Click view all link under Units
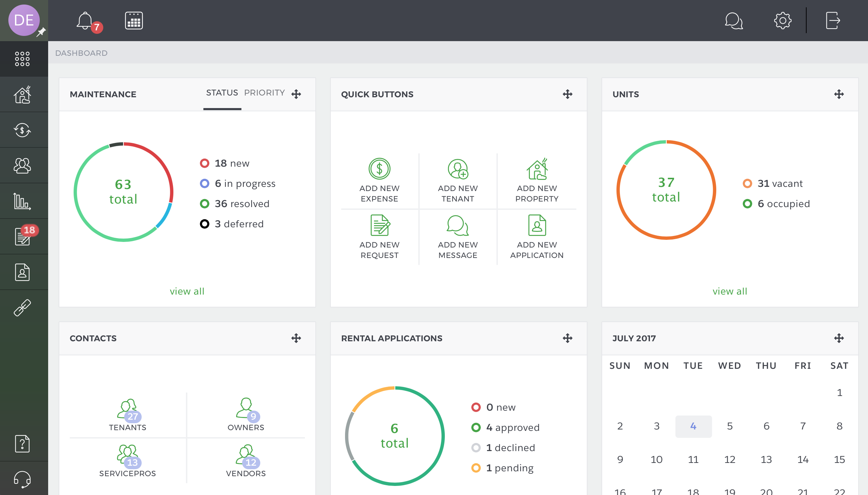Viewport: 868px width, 495px height. pyautogui.click(x=730, y=291)
